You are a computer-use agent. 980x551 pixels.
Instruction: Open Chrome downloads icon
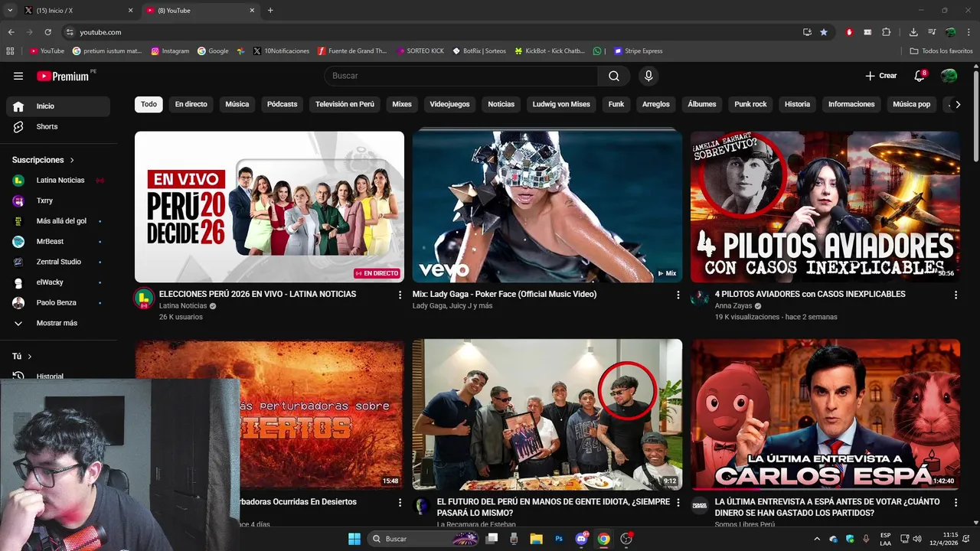tap(913, 32)
